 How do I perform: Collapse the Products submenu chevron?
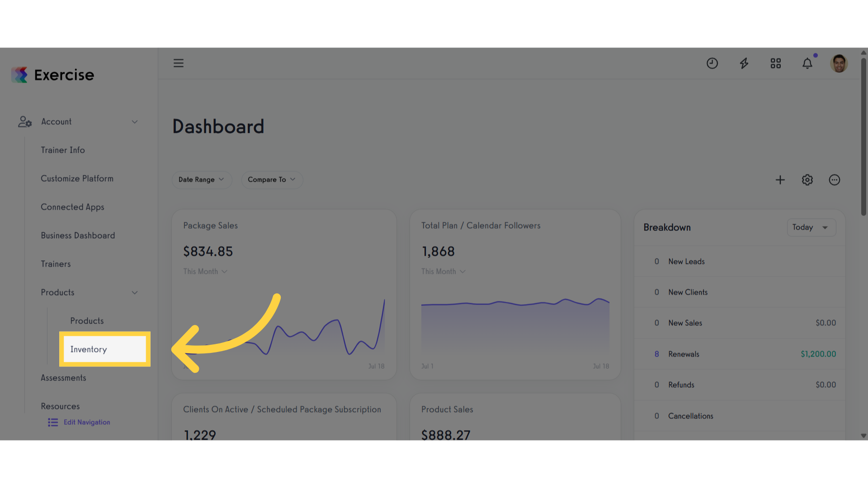135,292
